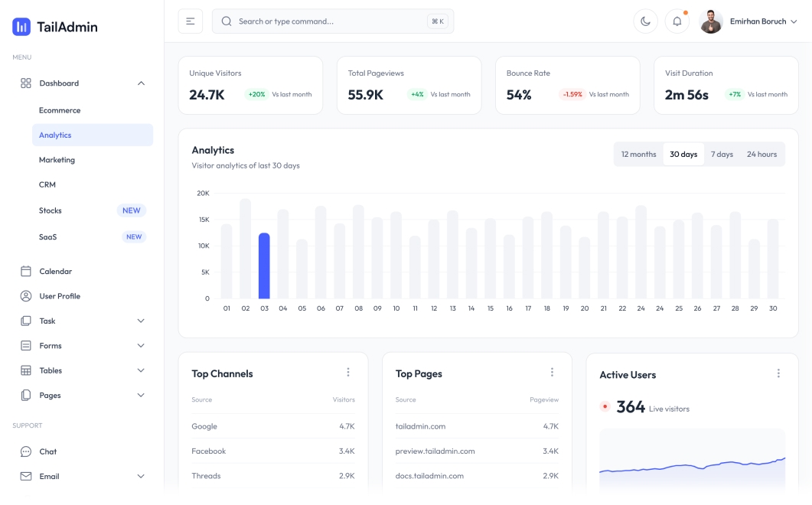Click the hamburger menu icon
The image size is (812, 505).
pos(189,21)
